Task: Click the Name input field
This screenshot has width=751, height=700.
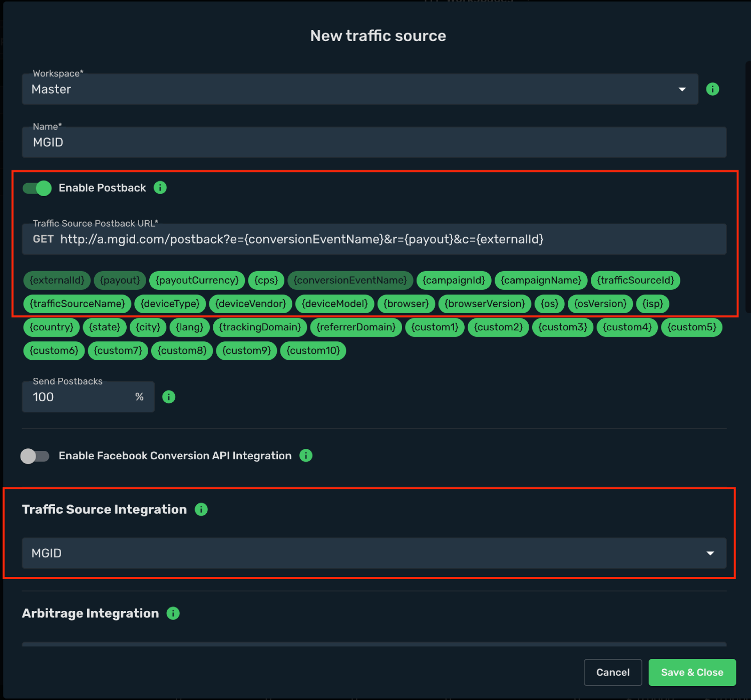Action: [374, 142]
